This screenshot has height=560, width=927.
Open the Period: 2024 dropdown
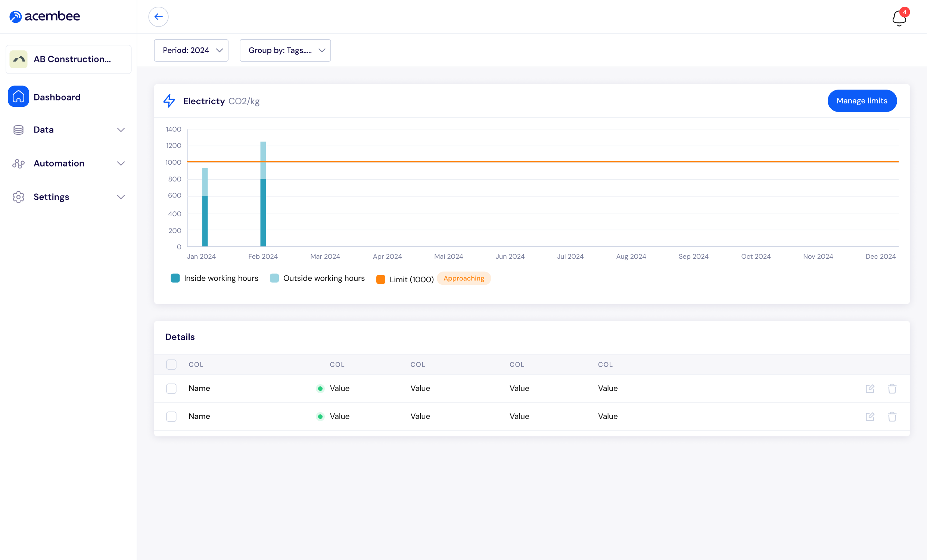click(x=191, y=50)
